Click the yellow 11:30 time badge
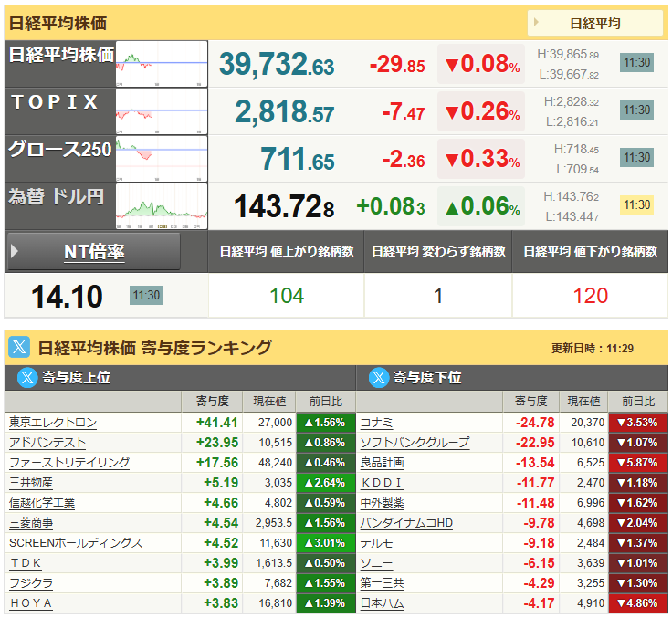The width and height of the screenshot is (672, 618). coord(637,204)
